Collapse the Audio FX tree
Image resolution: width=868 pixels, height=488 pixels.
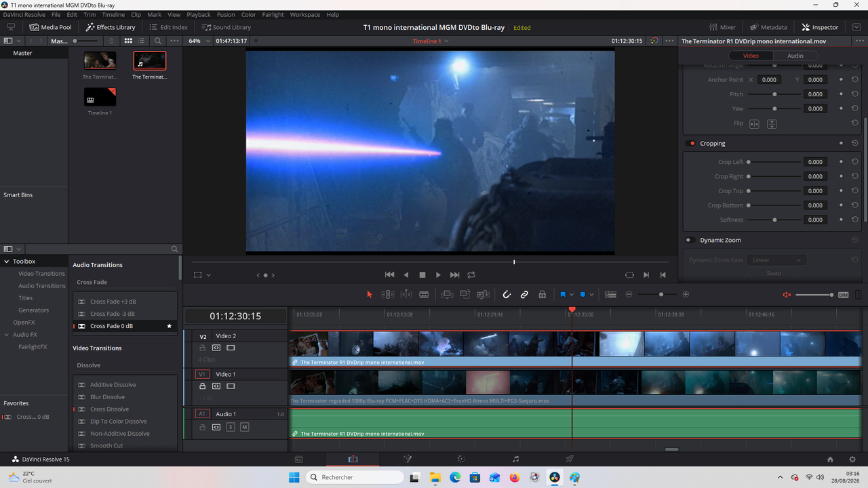pos(7,335)
